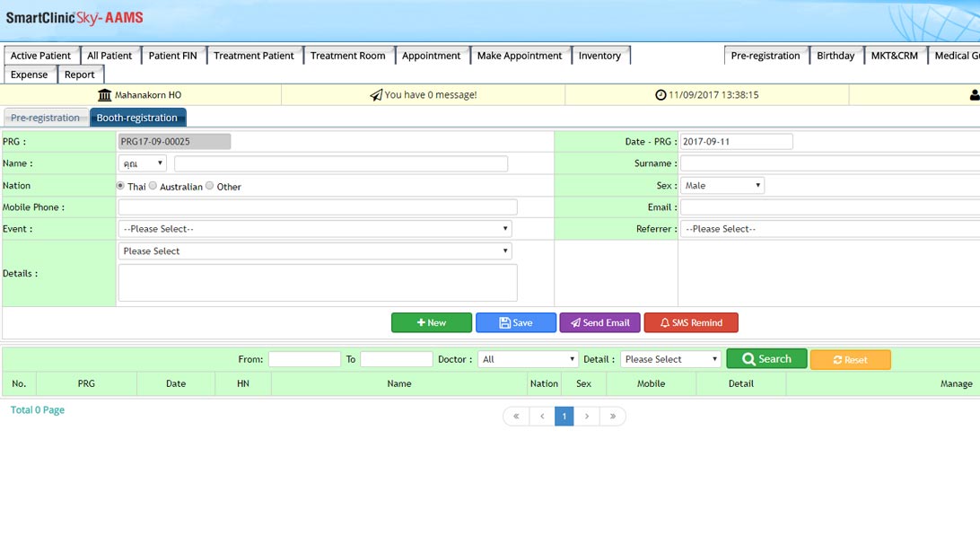This screenshot has height=536, width=980.
Task: Open the Doctor filter dropdown
Action: click(x=528, y=359)
